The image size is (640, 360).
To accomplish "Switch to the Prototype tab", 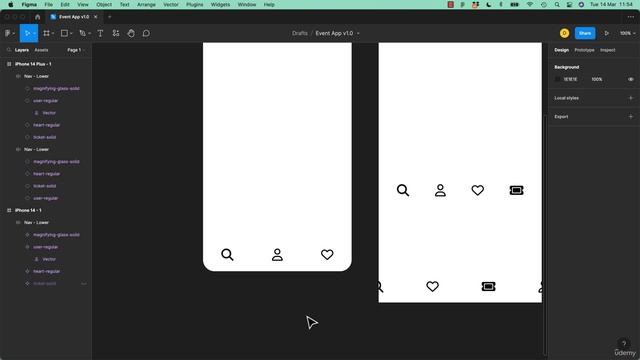I will point(584,50).
